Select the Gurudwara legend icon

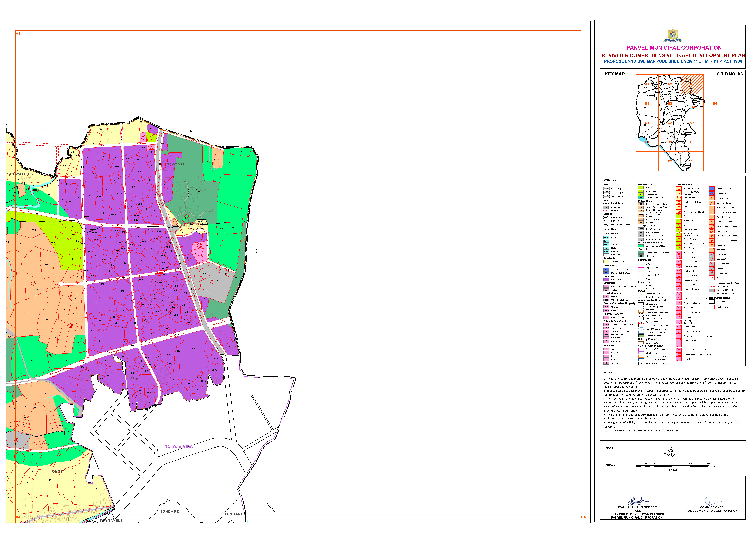click(x=606, y=363)
